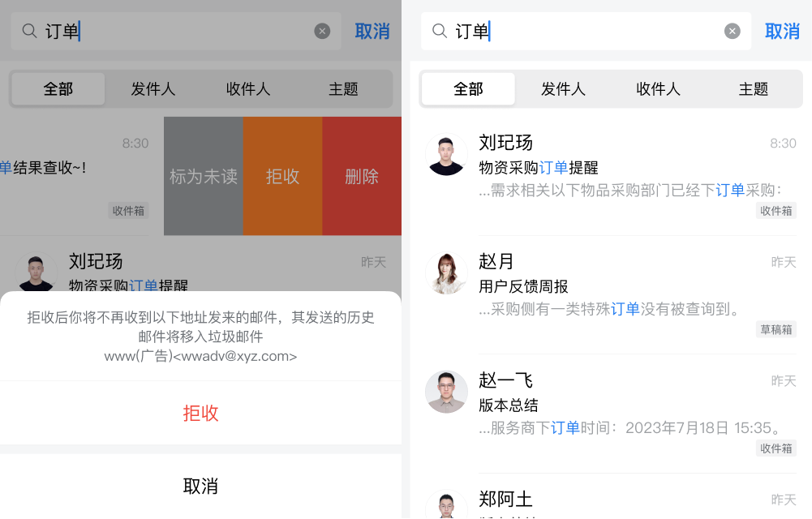Open 用户反馈周报 email
This screenshot has width=812, height=519.
[x=611, y=295]
